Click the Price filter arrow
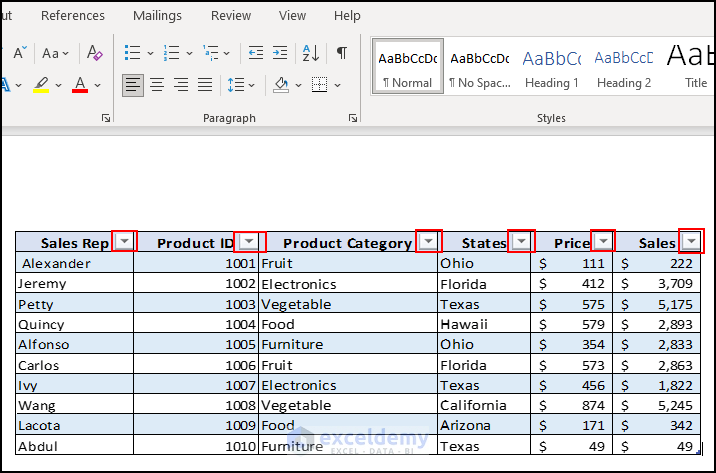This screenshot has height=473, width=716. 603,241
